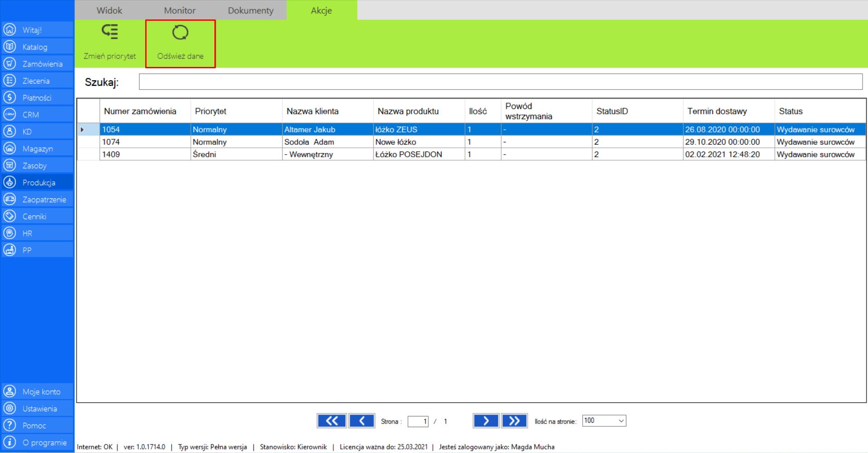Image resolution: width=868 pixels, height=453 pixels.
Task: Click ver: 1.0.1714.0 status entry
Action: [x=144, y=447]
